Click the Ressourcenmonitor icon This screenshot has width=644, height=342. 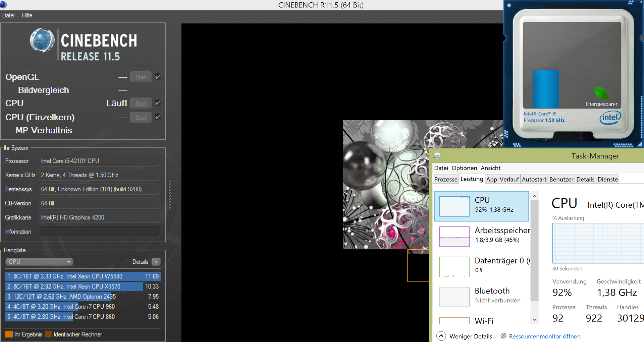click(x=503, y=336)
